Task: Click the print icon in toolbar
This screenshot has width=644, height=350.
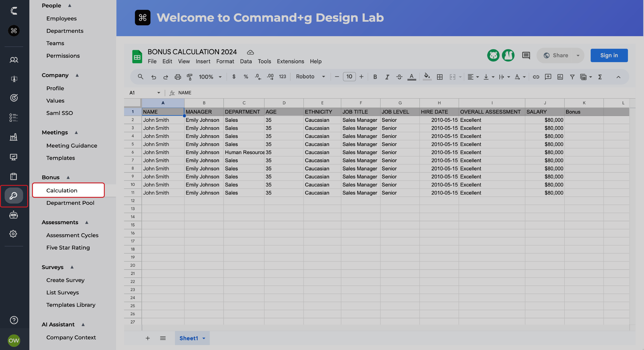Action: tap(178, 77)
